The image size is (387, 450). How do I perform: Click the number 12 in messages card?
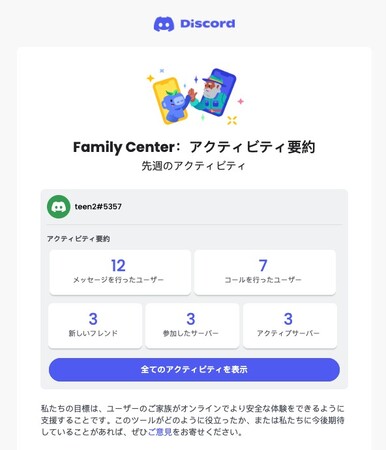click(118, 266)
